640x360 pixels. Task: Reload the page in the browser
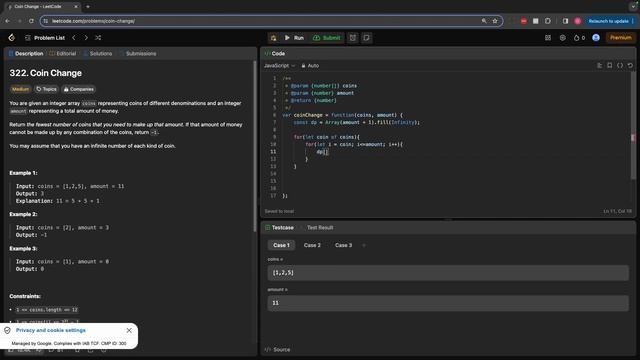point(31,21)
